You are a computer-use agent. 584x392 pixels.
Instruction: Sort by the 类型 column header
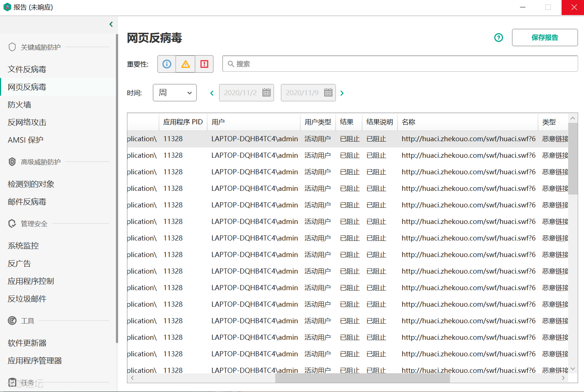pos(553,122)
